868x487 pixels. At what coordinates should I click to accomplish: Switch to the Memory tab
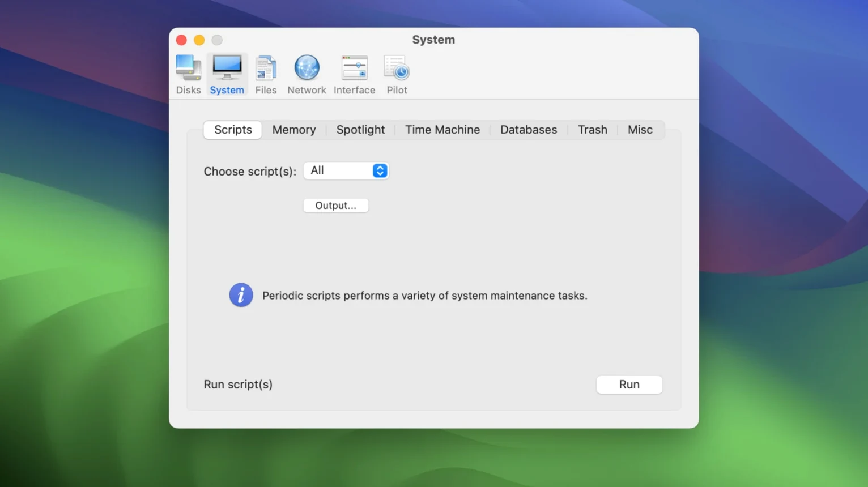[x=294, y=130]
